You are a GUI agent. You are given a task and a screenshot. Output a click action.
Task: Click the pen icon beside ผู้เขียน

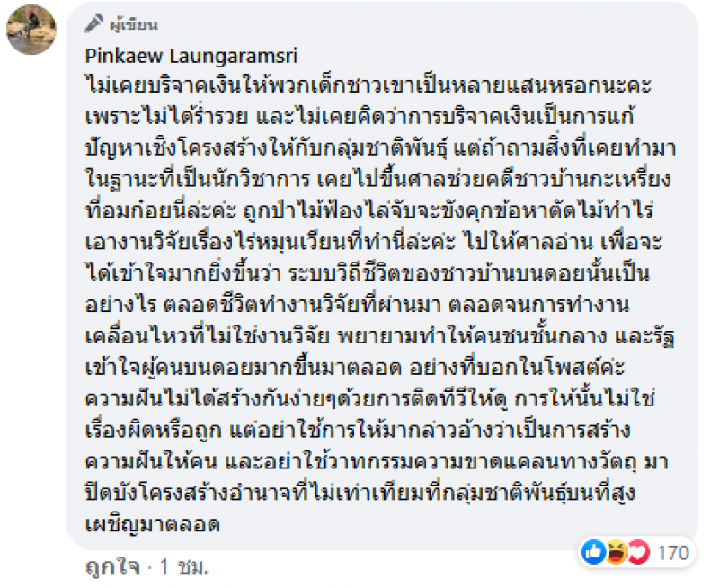(93, 24)
